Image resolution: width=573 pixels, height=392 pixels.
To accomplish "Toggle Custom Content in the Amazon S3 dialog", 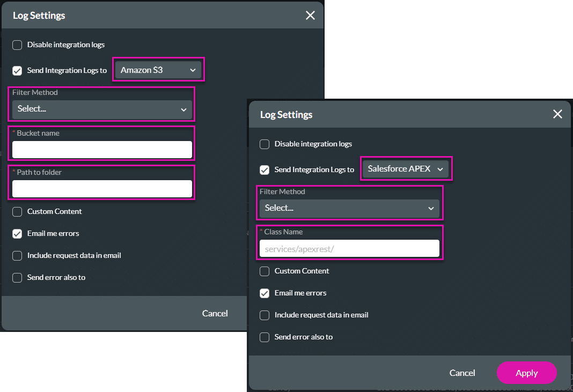I will click(x=17, y=211).
